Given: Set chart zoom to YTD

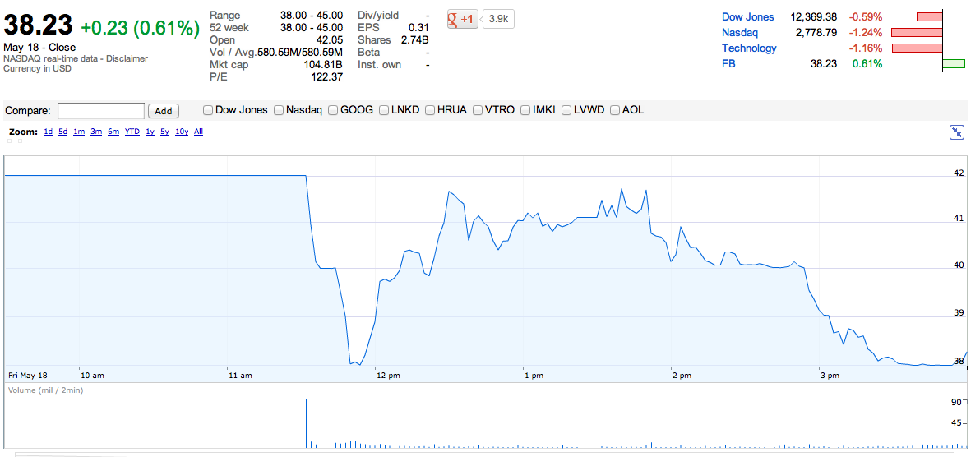Looking at the screenshot, I should [132, 132].
